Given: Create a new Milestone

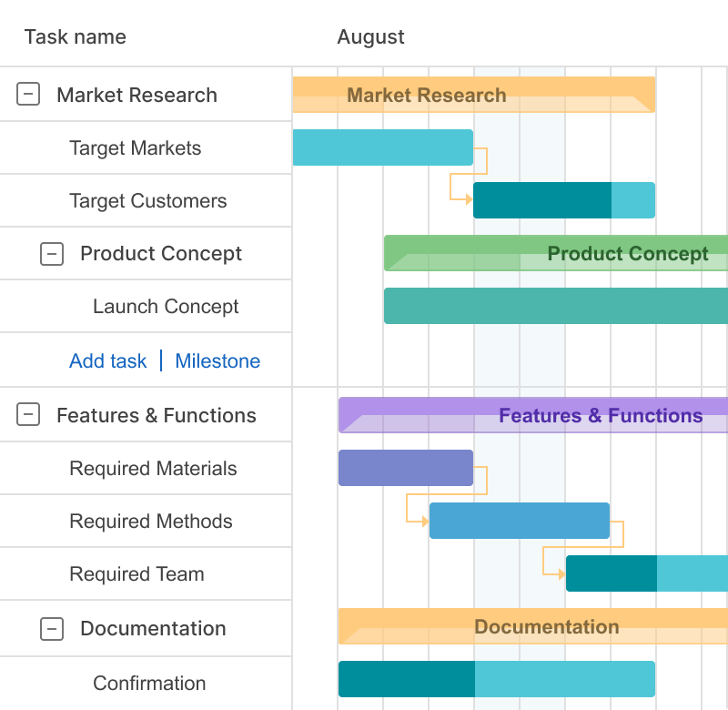Looking at the screenshot, I should (217, 360).
